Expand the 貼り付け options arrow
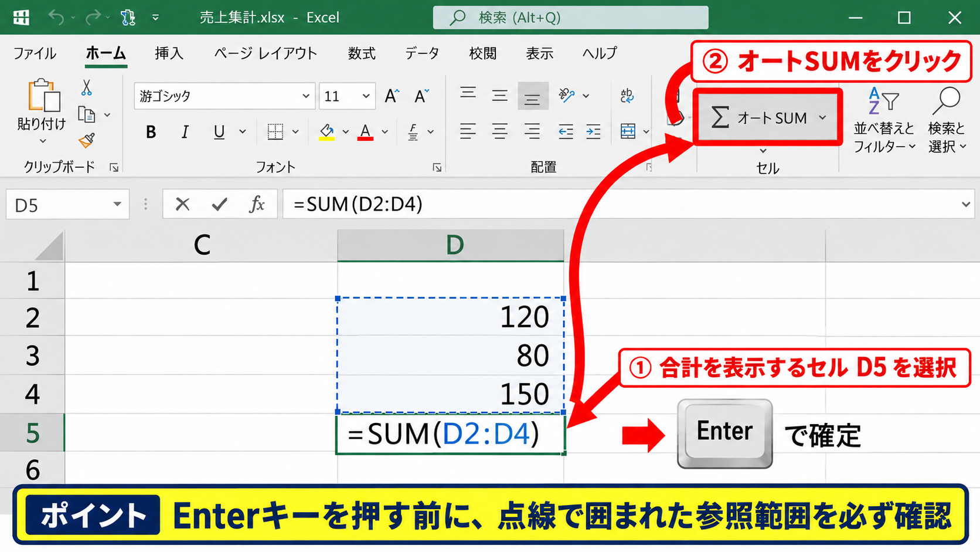This screenshot has height=552, width=980. (x=42, y=141)
